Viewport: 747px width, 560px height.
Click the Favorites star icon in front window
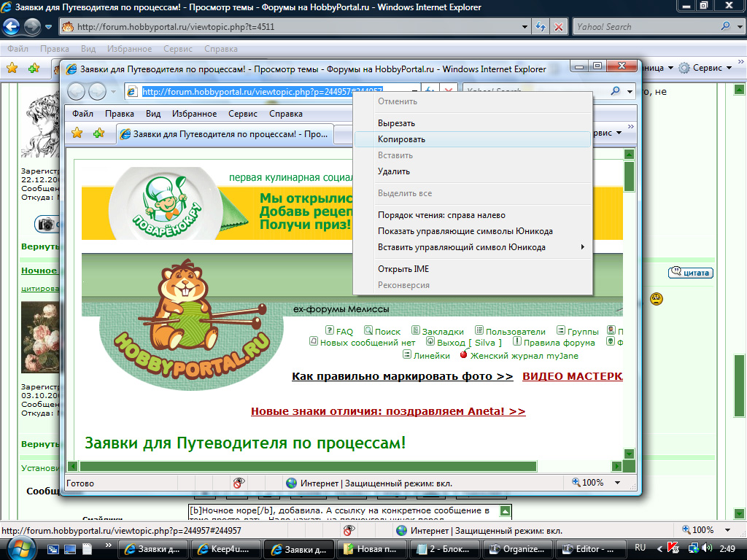[x=77, y=133]
